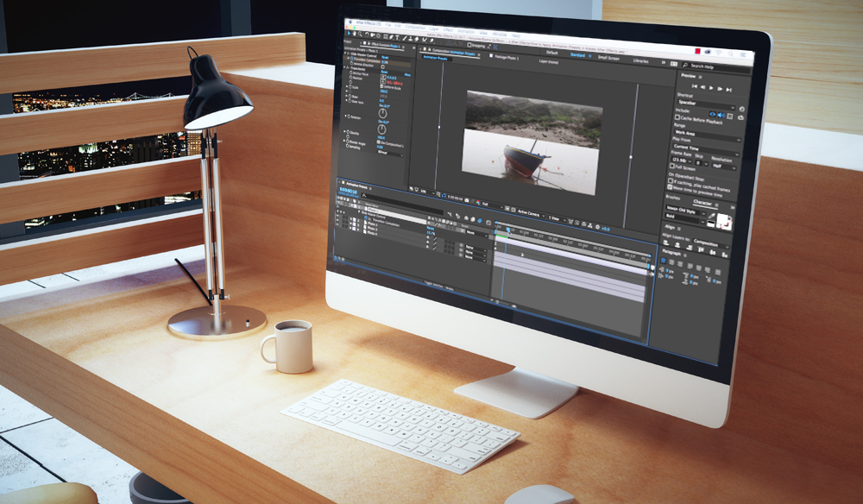863x504 pixels.
Task: Select the Zoom tool in the toolbar
Action: 359,36
